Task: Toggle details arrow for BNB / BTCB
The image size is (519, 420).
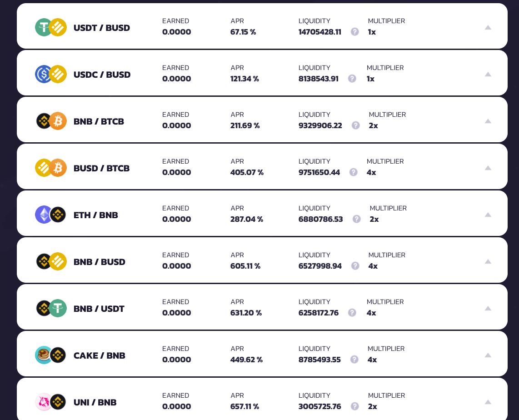Action: (488, 121)
